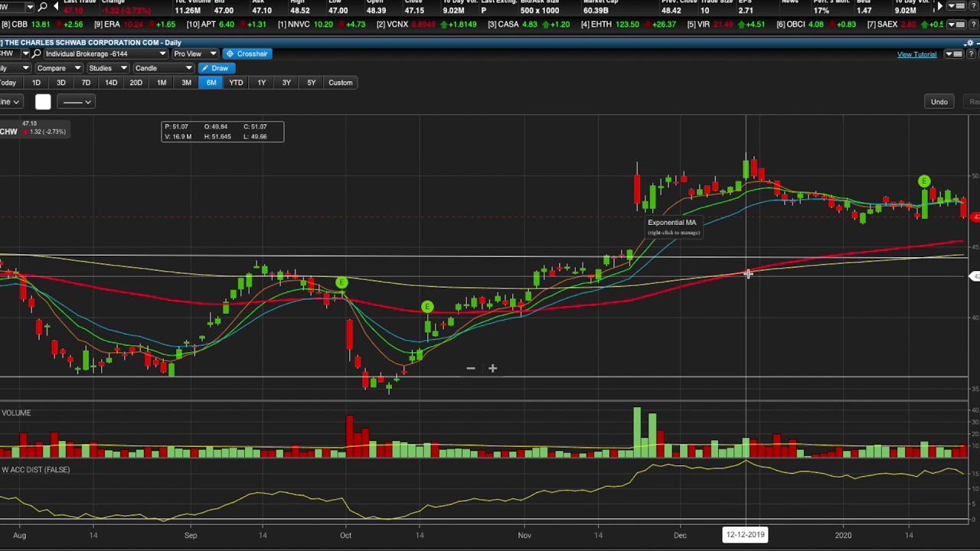Viewport: 980px width, 551px height.
Task: Select the 6M time range
Action: (211, 83)
